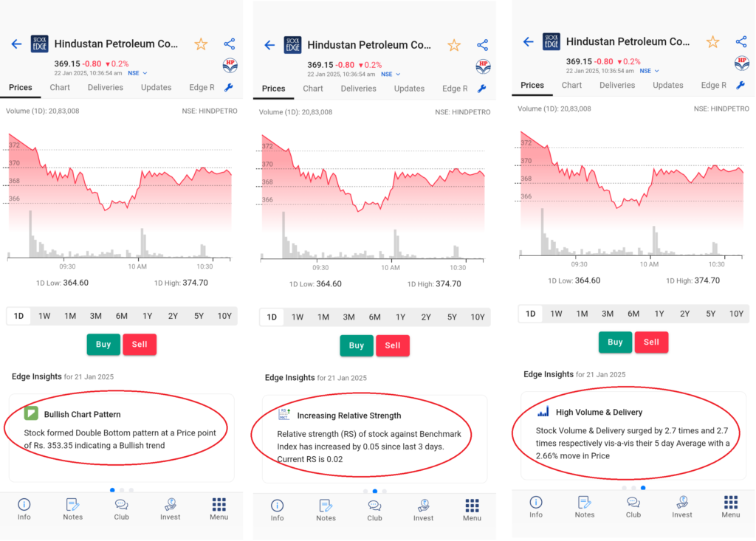Go back using arrow in middle panel
This screenshot has width=756, height=541.
(x=269, y=45)
